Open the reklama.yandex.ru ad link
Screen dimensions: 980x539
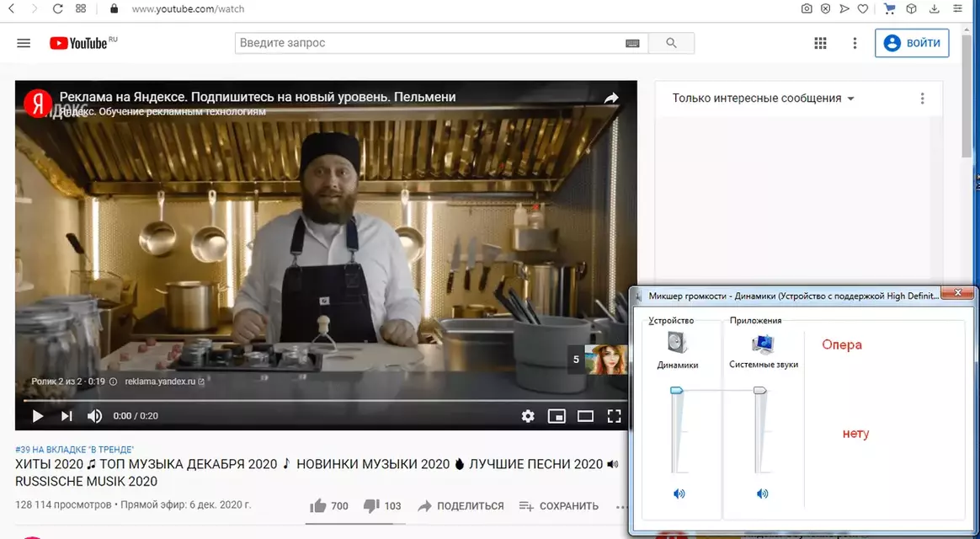(x=165, y=381)
